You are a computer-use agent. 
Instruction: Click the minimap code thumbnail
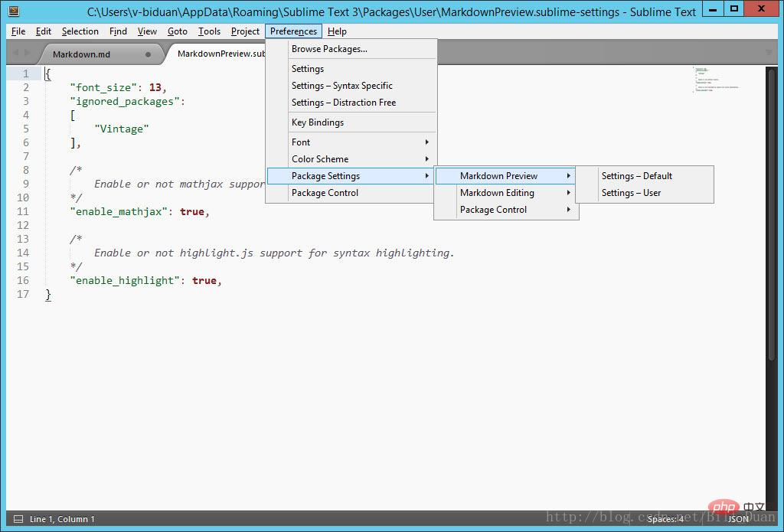[716, 80]
